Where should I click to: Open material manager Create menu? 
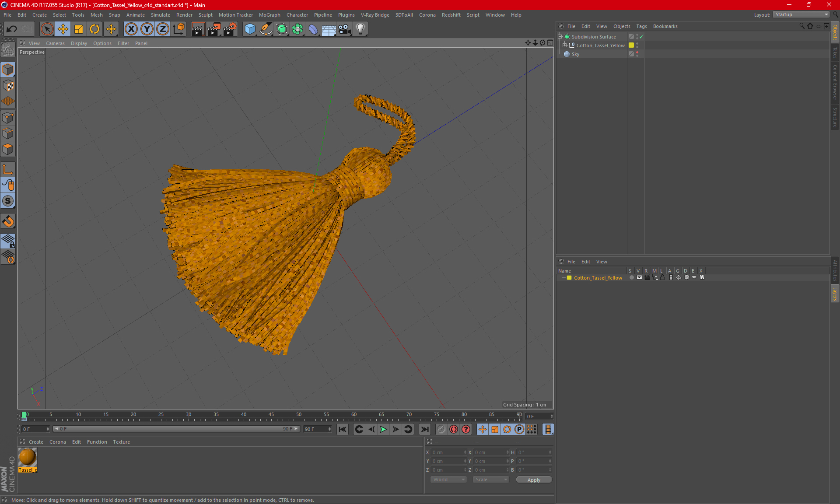[x=36, y=442]
